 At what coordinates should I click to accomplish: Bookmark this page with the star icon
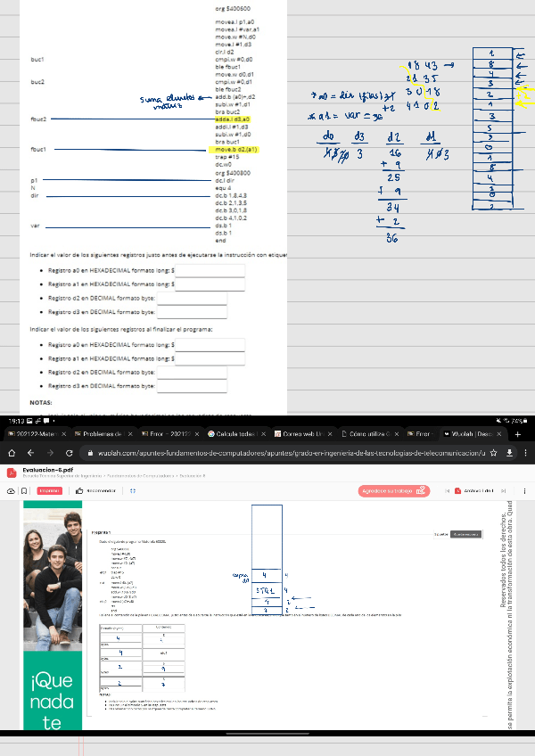[x=493, y=453]
